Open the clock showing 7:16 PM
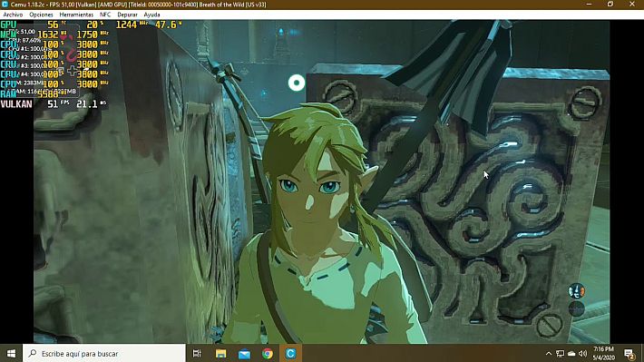The width and height of the screenshot is (644, 362). [x=604, y=353]
